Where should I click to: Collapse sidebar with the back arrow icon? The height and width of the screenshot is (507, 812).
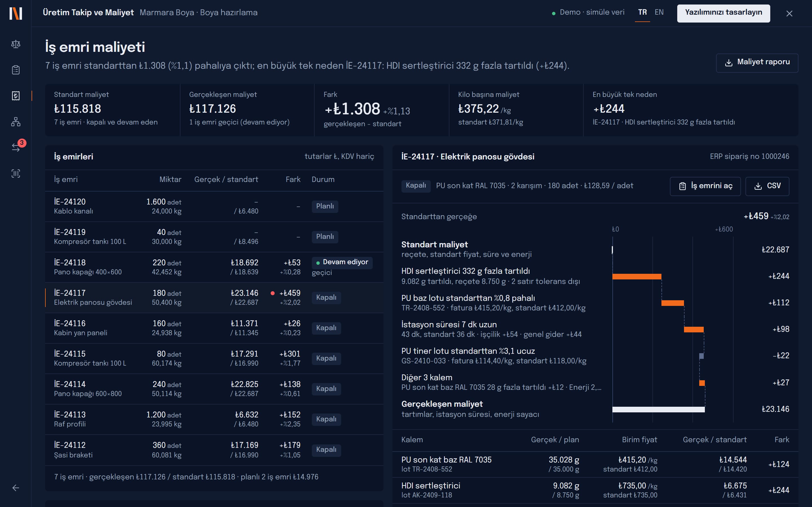pyautogui.click(x=16, y=488)
